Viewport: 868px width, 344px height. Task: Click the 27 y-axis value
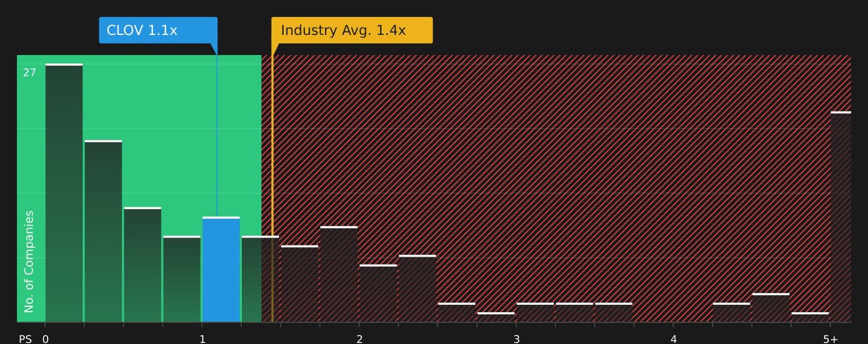tap(30, 73)
